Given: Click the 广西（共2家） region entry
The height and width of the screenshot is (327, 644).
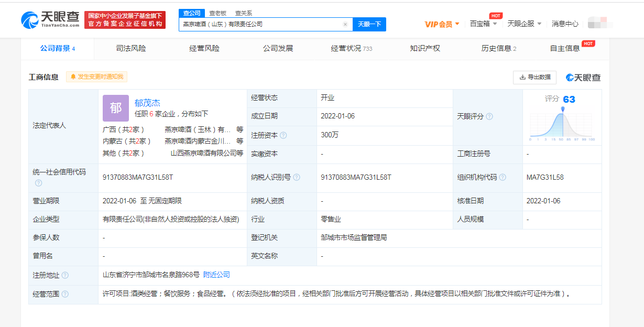Looking at the screenshot, I should (x=124, y=129).
